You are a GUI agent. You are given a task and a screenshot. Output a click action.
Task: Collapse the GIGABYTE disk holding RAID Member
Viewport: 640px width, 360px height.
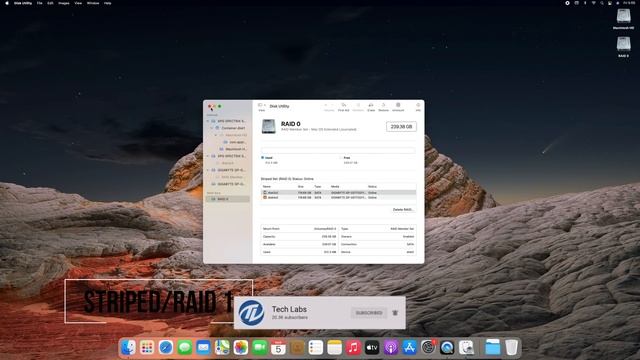pos(208,170)
